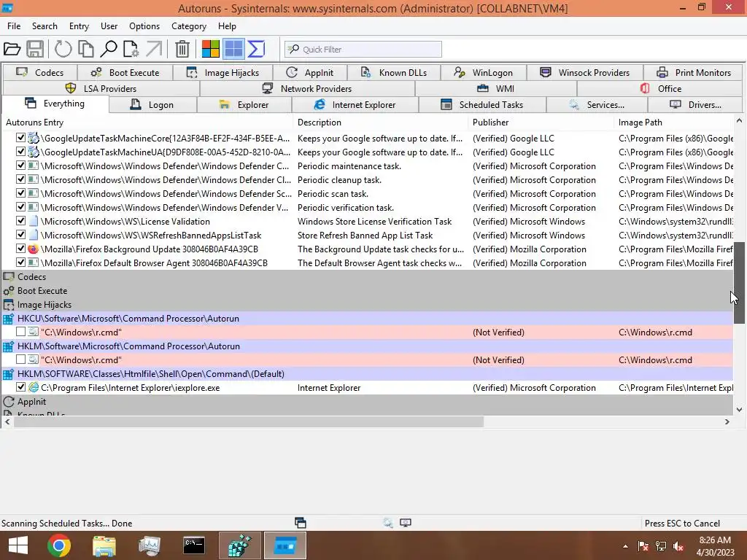Click in the Quick Filter box

point(363,49)
